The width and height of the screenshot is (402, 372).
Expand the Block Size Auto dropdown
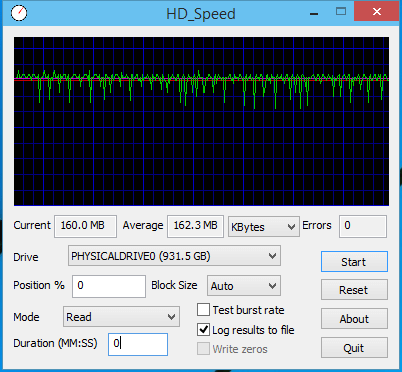(x=244, y=286)
